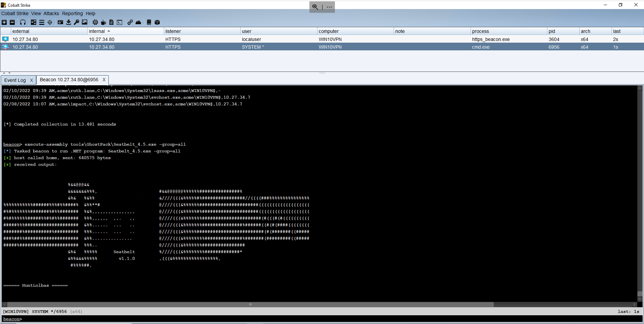Switch to pivot graph view icon
The width and height of the screenshot is (644, 324).
click(x=34, y=22)
